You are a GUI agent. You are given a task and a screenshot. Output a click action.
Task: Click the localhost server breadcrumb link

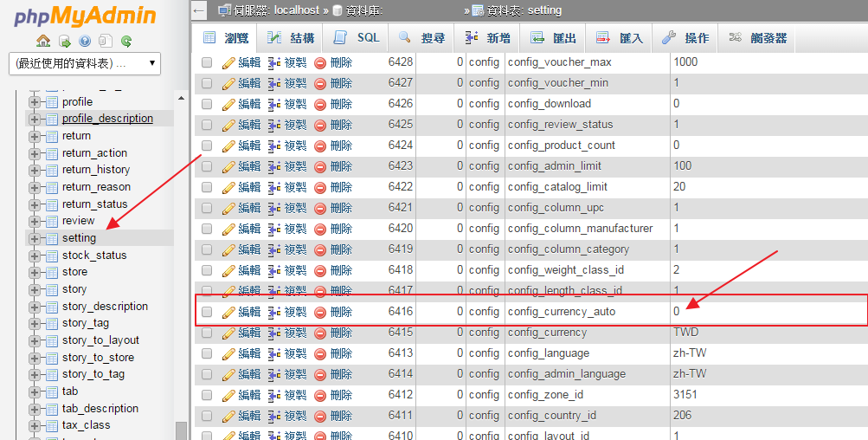coord(277,10)
